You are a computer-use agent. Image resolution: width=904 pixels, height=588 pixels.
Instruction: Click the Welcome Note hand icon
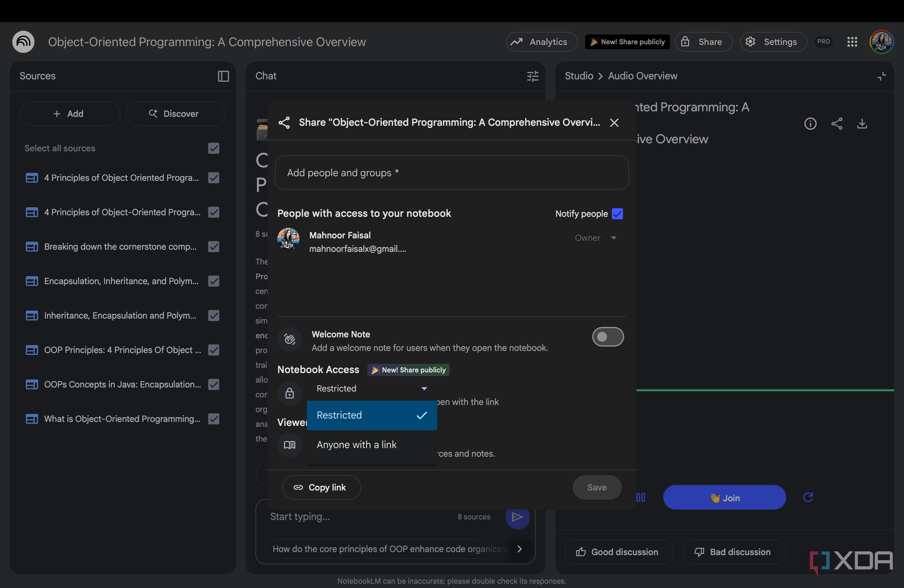point(289,339)
